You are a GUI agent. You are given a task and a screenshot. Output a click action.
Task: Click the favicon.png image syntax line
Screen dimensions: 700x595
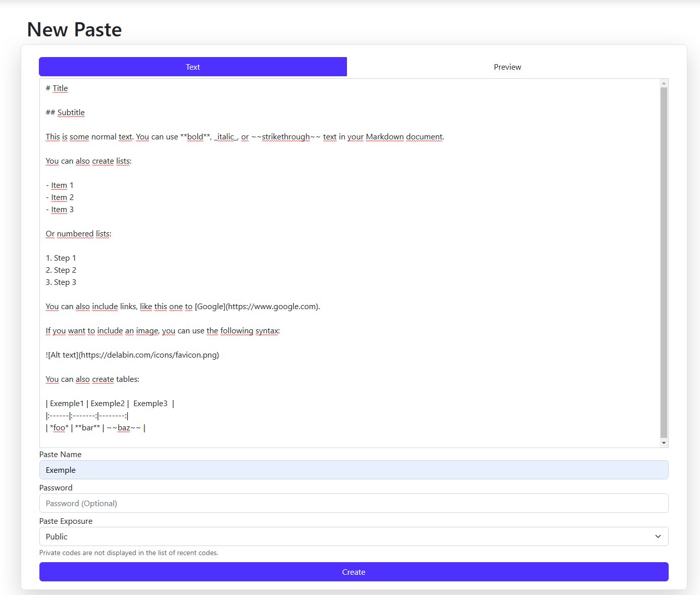pos(132,355)
